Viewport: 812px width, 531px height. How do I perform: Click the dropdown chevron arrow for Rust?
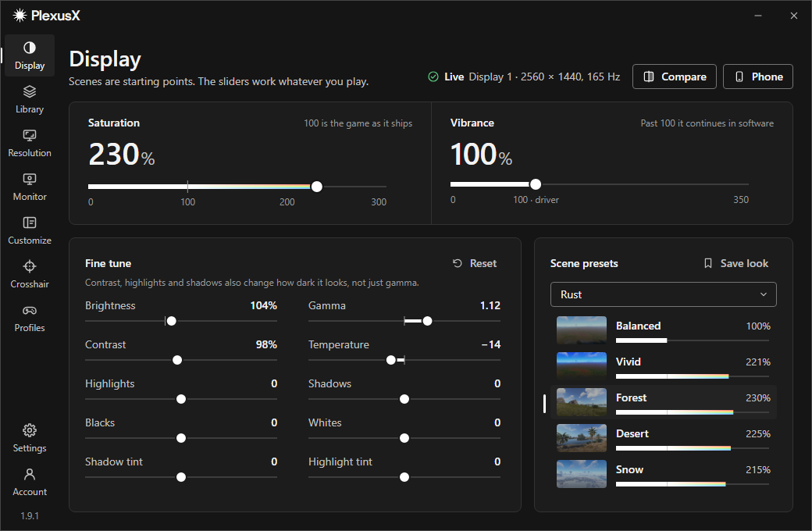tap(764, 294)
